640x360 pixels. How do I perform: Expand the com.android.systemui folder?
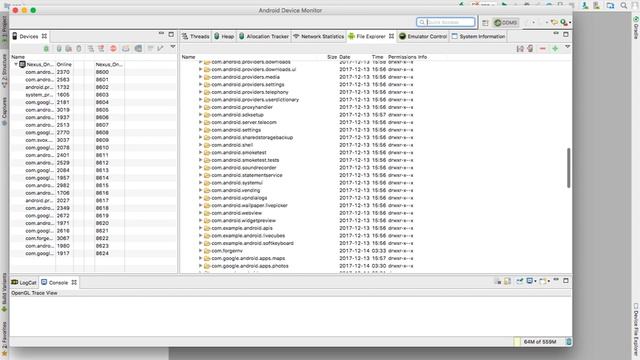(x=200, y=182)
